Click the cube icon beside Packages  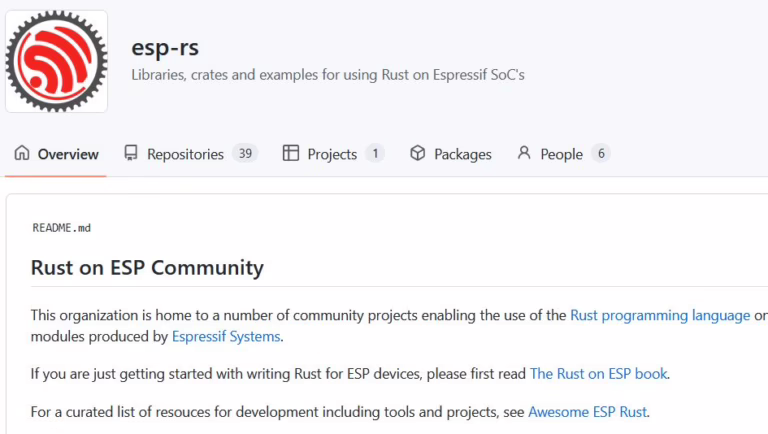[x=418, y=154]
